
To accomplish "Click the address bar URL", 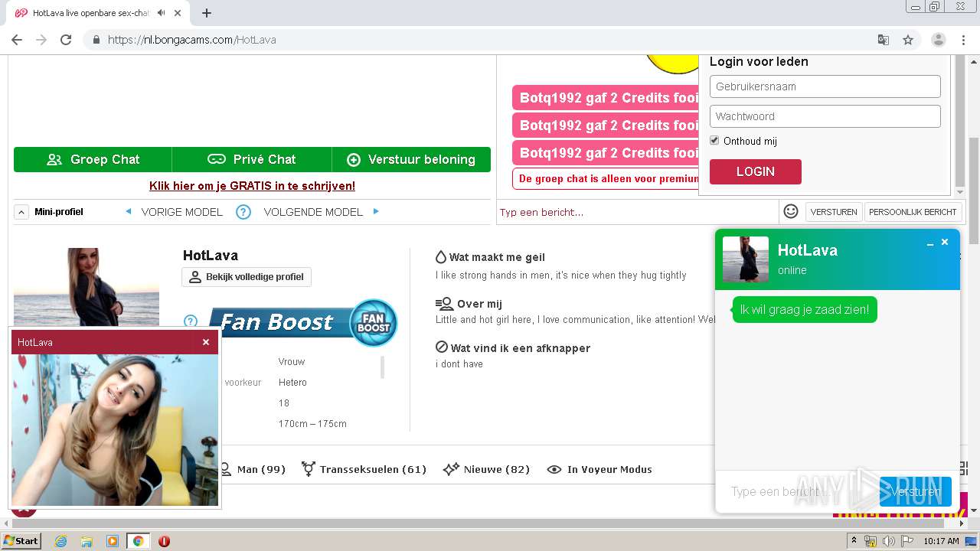I will tap(191, 40).
